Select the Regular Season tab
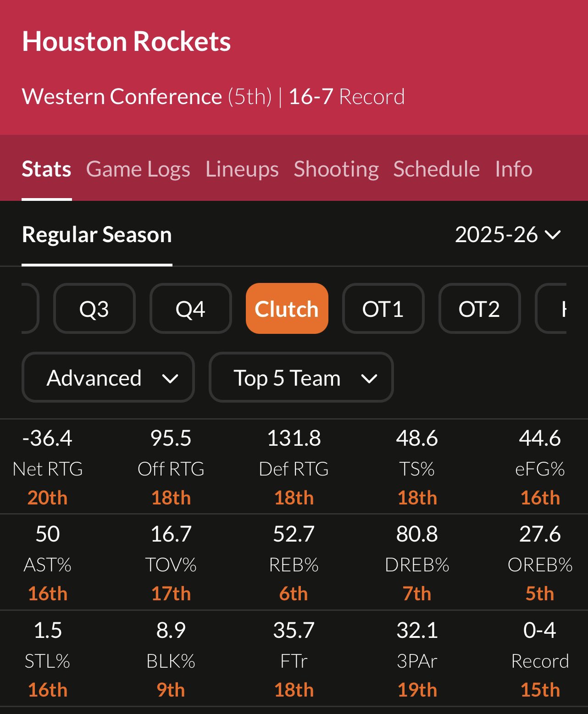588x714 pixels. coord(97,235)
